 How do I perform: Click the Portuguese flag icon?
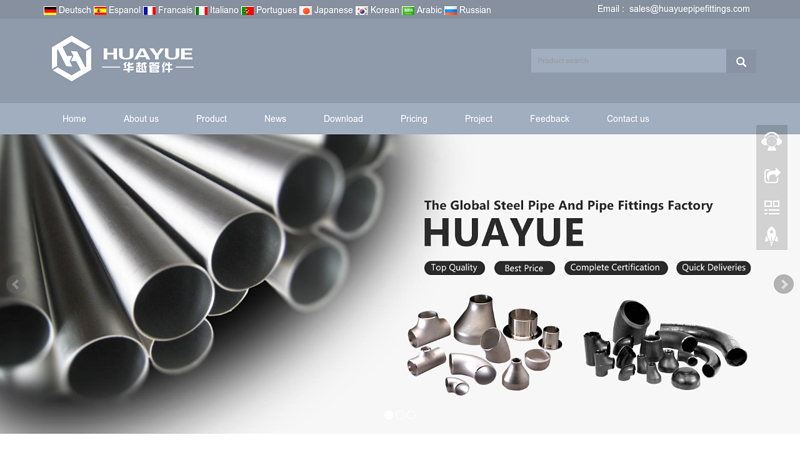click(247, 11)
